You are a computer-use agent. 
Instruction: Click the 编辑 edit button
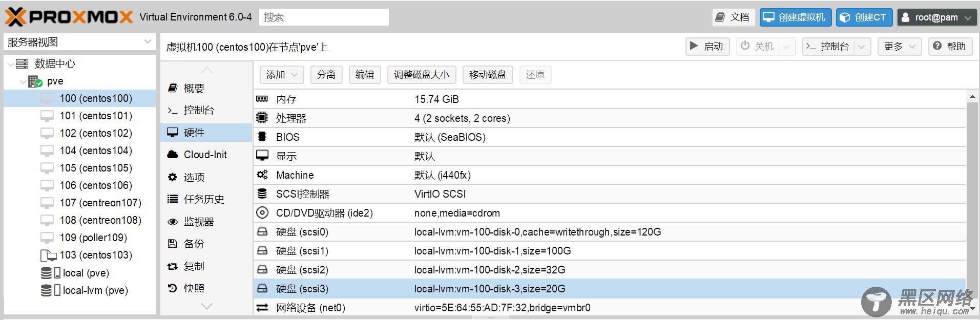[365, 75]
